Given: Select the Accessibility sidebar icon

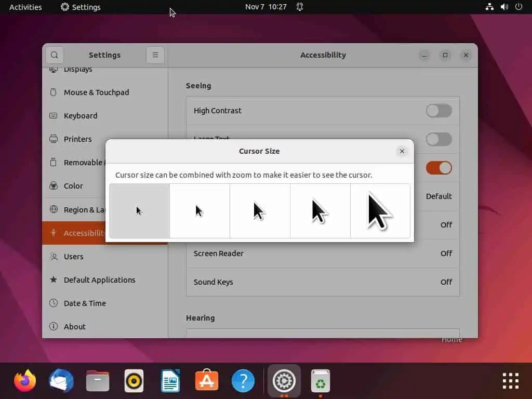Looking at the screenshot, I should click(53, 233).
